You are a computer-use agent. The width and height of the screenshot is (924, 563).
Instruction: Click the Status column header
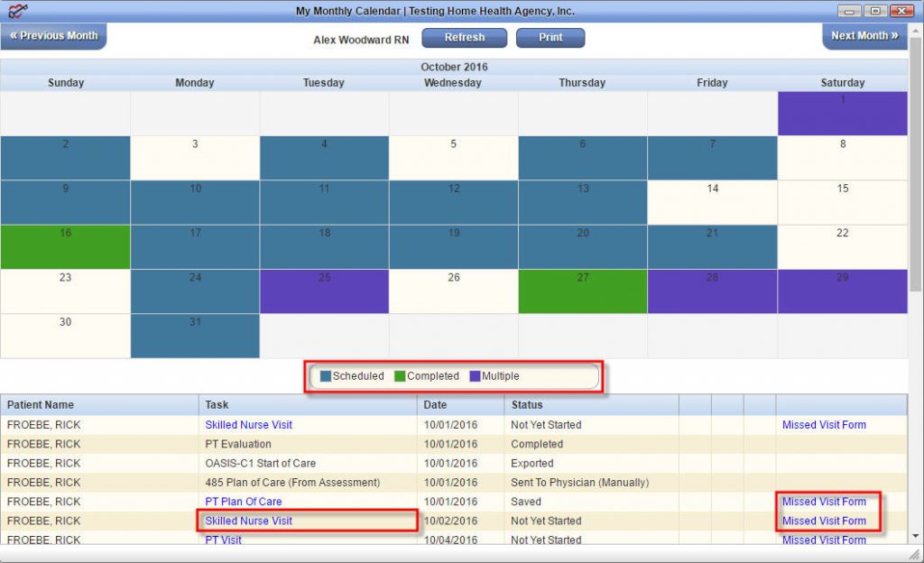click(592, 405)
